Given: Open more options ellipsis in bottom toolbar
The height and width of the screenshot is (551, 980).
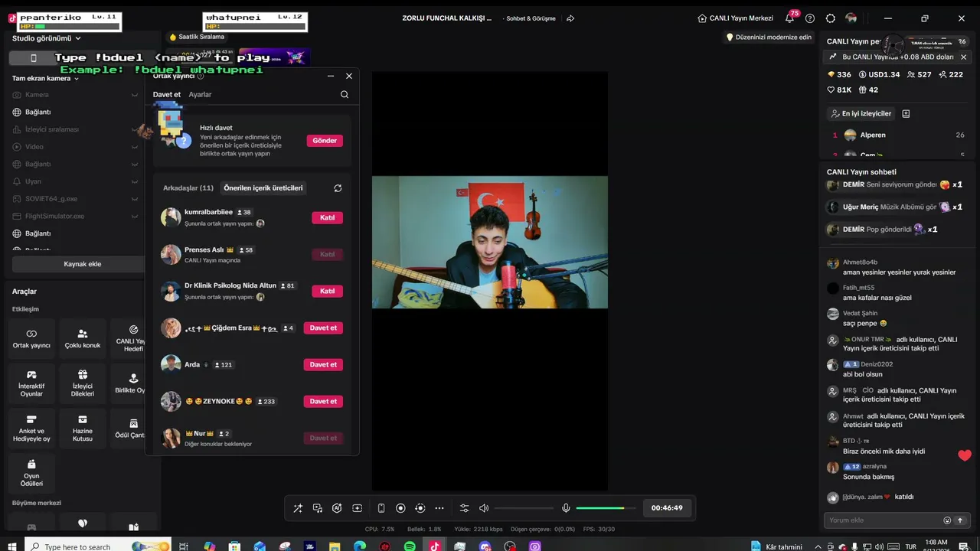Looking at the screenshot, I should [439, 508].
